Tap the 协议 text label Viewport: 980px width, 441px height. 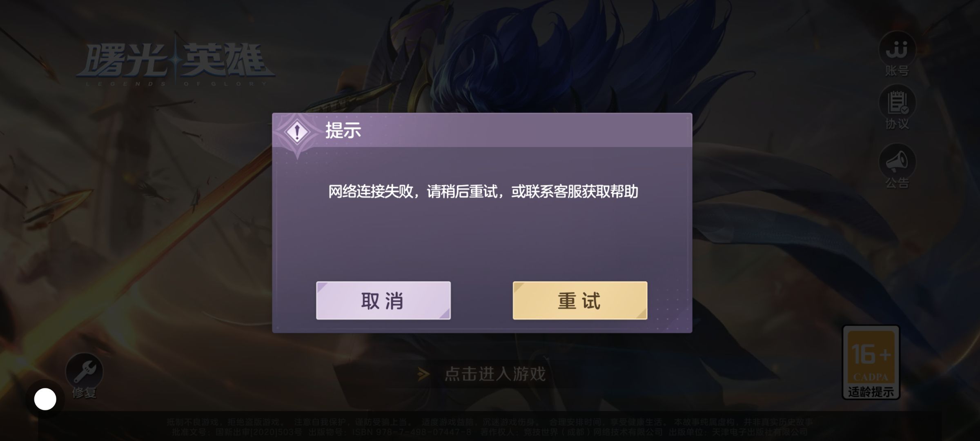coord(897,124)
